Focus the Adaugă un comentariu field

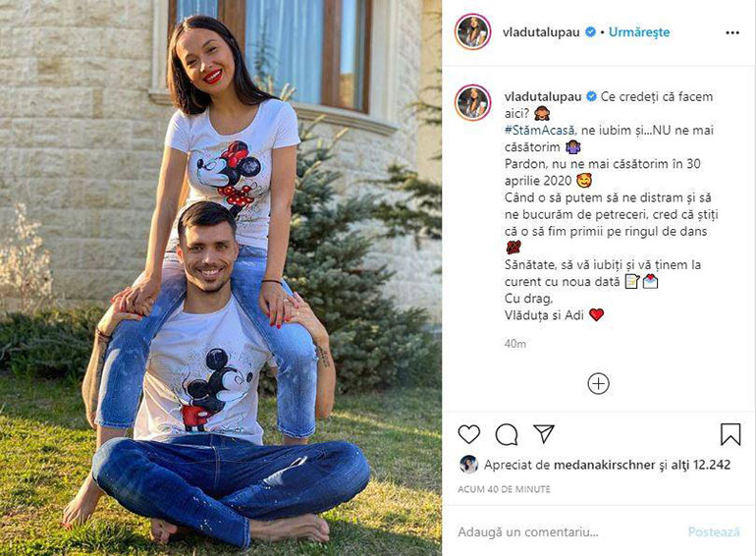click(x=568, y=532)
